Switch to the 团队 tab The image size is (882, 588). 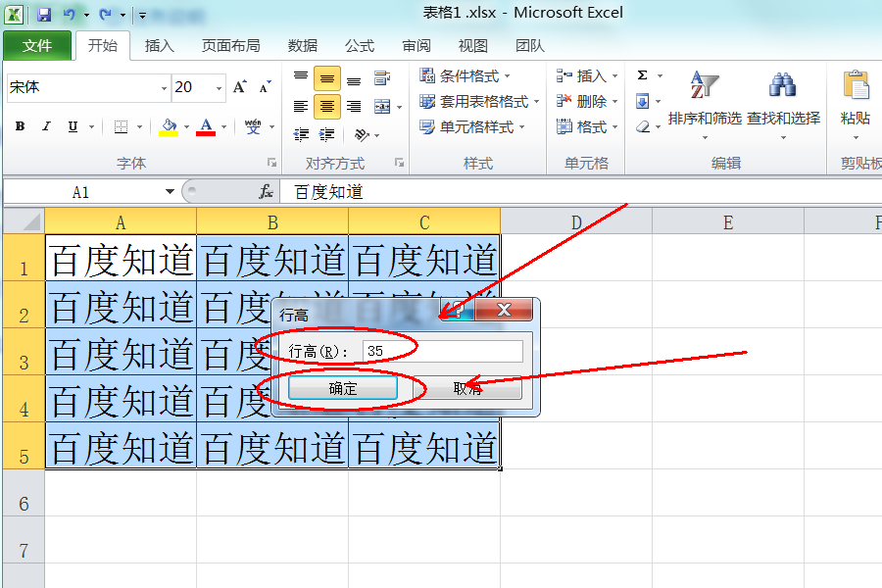coord(530,46)
